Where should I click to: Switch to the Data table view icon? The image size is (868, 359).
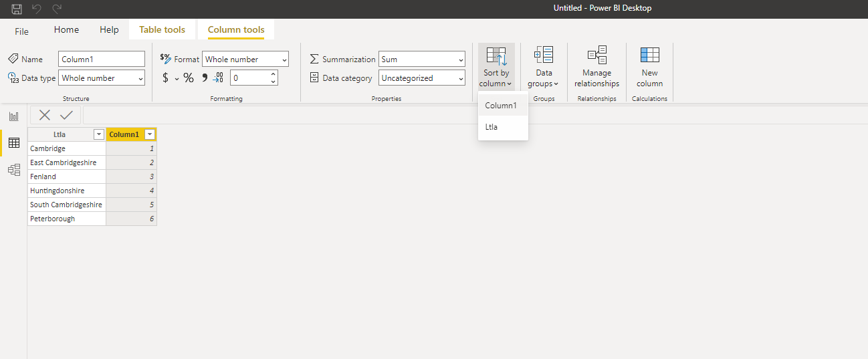[x=13, y=143]
